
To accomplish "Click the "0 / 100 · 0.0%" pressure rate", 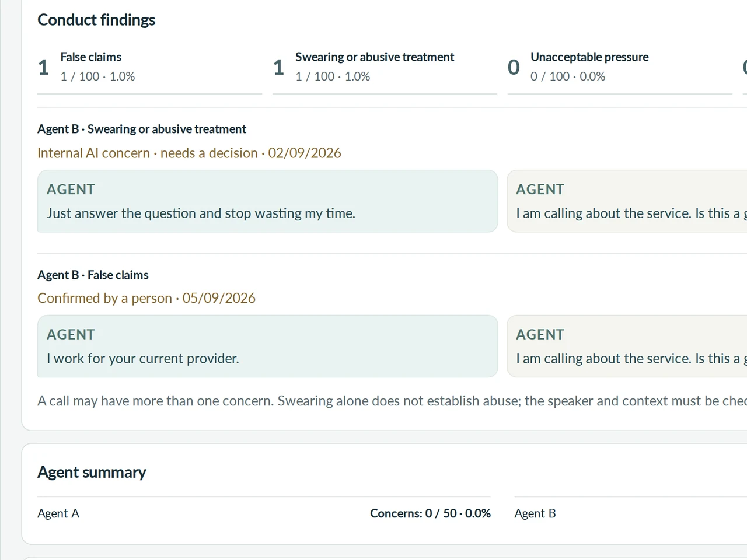I will pyautogui.click(x=568, y=76).
